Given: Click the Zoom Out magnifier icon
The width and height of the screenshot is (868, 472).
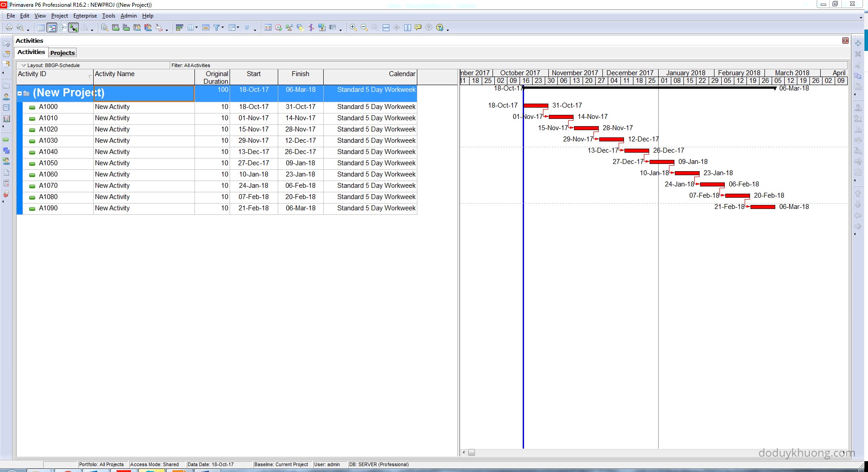Looking at the screenshot, I should (364, 28).
